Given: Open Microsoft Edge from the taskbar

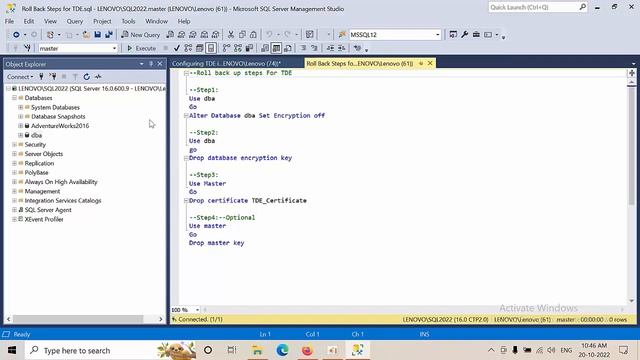Looking at the screenshot, I should (282, 350).
